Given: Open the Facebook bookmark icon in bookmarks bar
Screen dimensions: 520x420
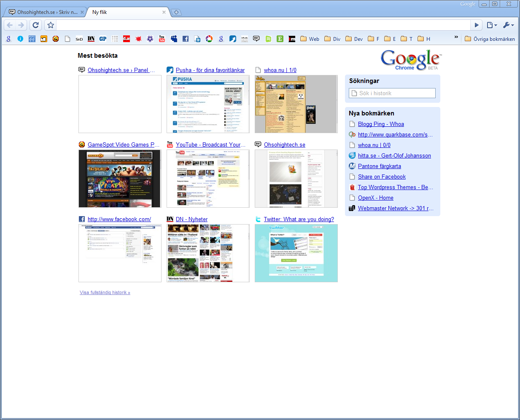Looking at the screenshot, I should tap(186, 39).
